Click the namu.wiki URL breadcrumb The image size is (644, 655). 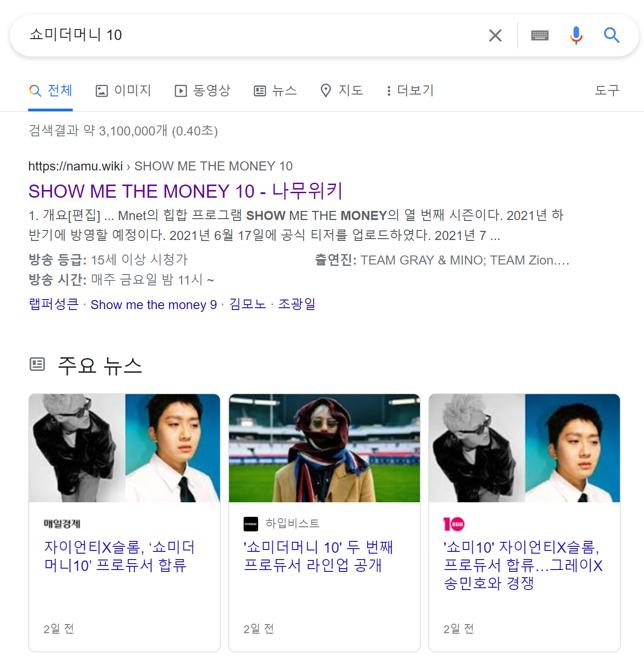click(x=160, y=166)
